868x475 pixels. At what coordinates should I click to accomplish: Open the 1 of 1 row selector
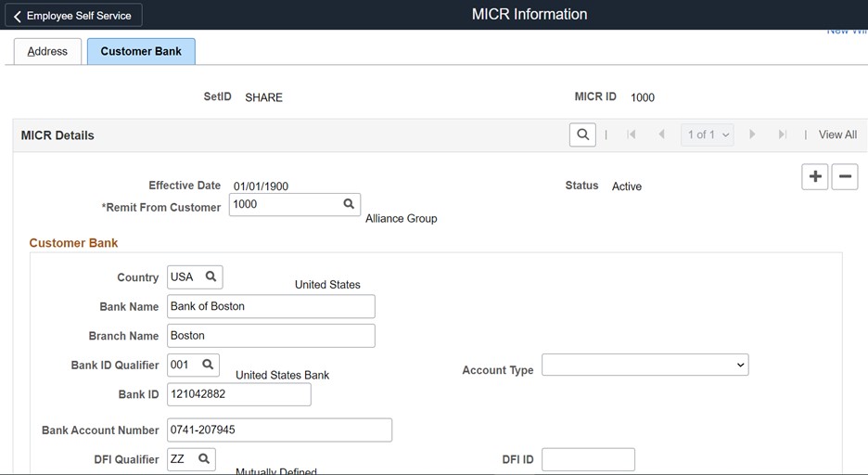708,135
